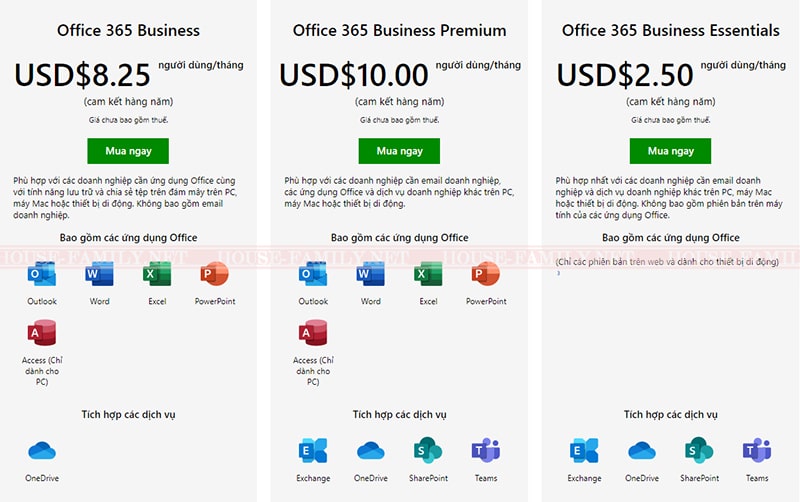The width and height of the screenshot is (800, 502).
Task: Click Exchange icon in Business Essentials column
Action: tap(584, 451)
